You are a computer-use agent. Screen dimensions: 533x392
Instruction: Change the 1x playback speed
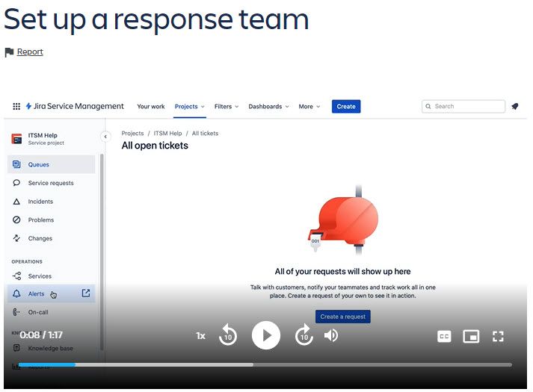tap(201, 336)
